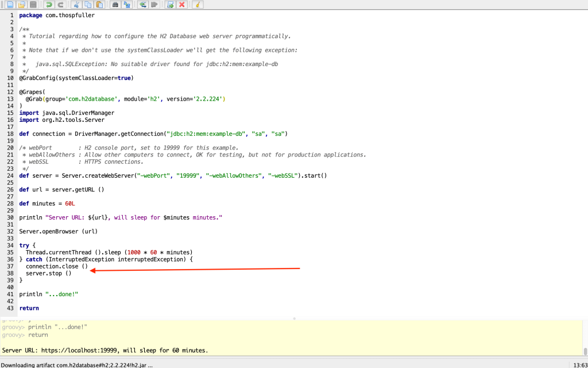Click the '60L' value on line 28
The image size is (588, 368).
(70, 203)
